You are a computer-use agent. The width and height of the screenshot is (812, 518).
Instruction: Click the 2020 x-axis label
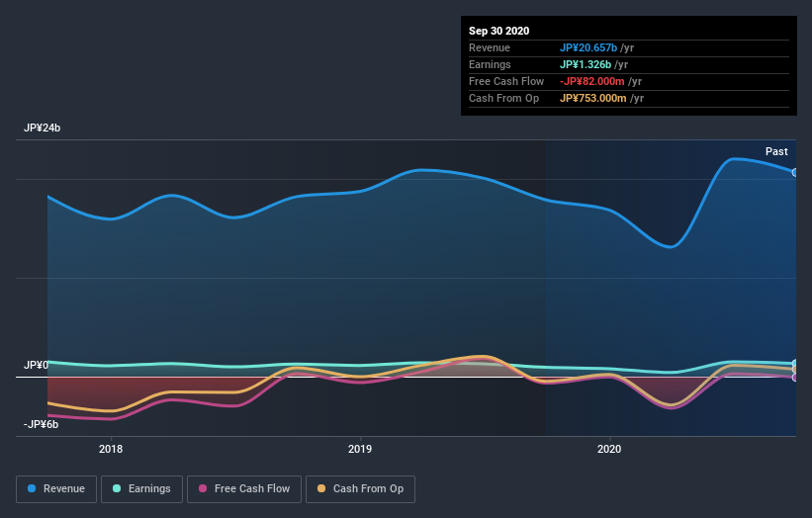pyautogui.click(x=609, y=449)
